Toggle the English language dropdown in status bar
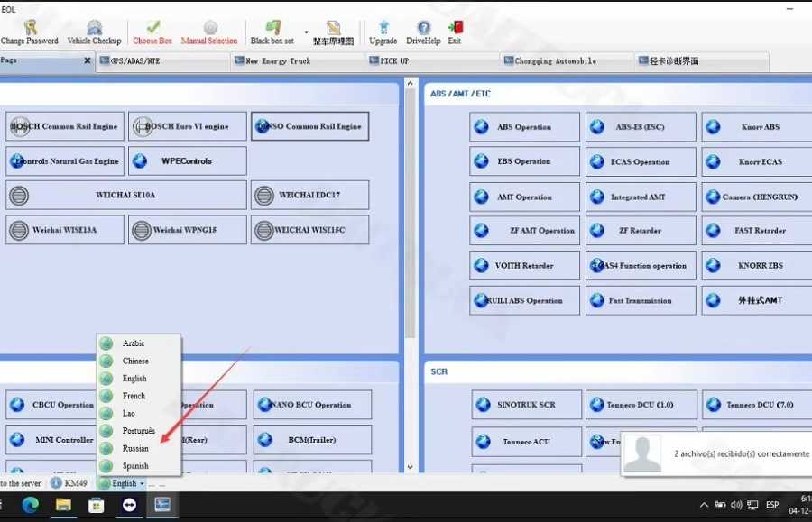 [122, 483]
